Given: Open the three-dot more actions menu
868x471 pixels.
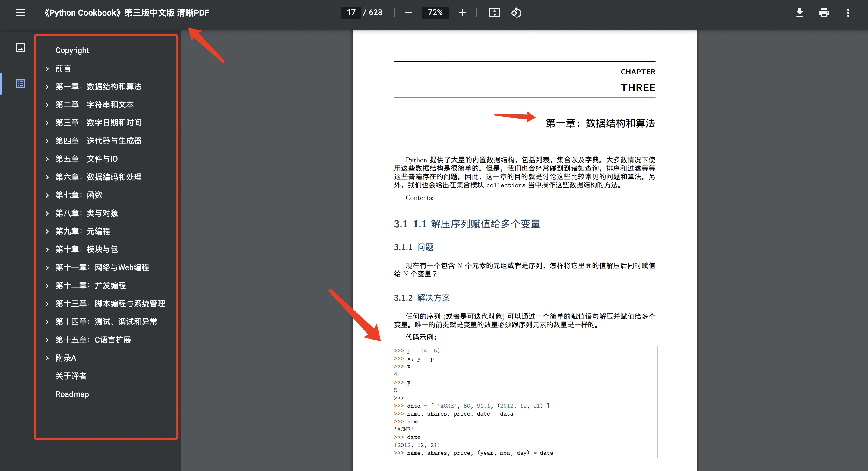Looking at the screenshot, I should coord(848,13).
